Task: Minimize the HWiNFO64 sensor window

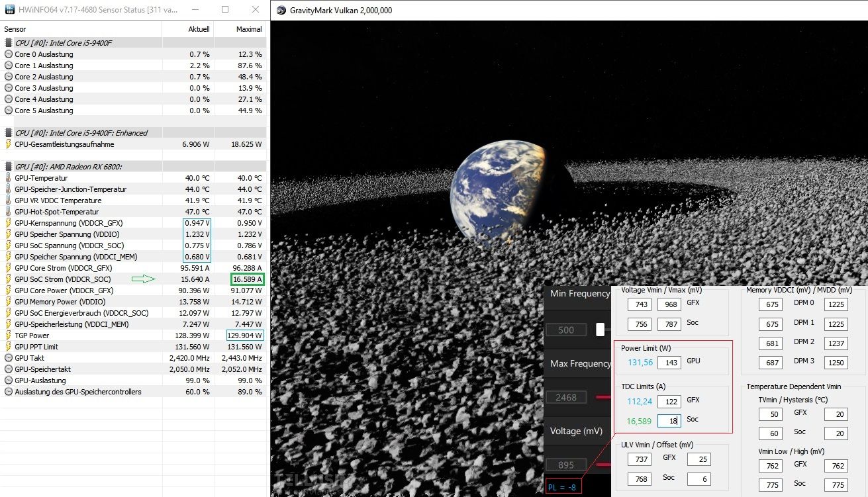Action: tap(195, 10)
